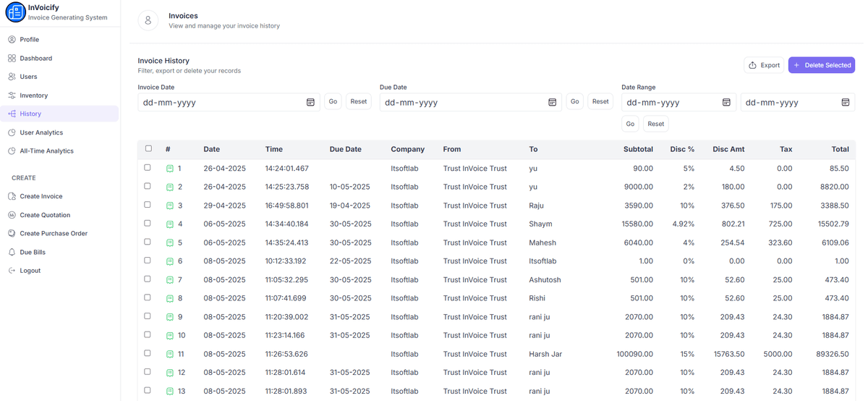Click Go next to Invoice Date

(333, 101)
